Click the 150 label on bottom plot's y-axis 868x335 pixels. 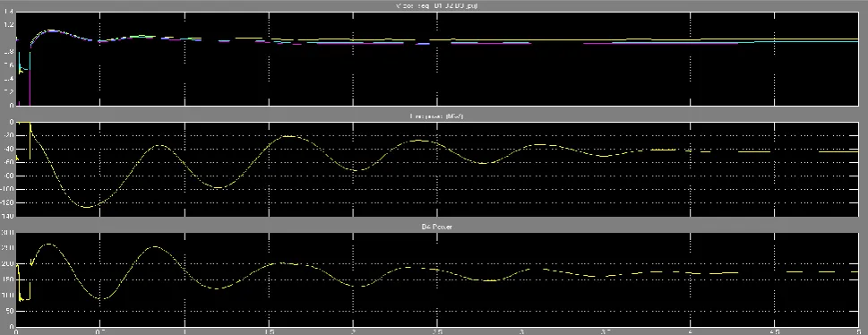click(8, 279)
